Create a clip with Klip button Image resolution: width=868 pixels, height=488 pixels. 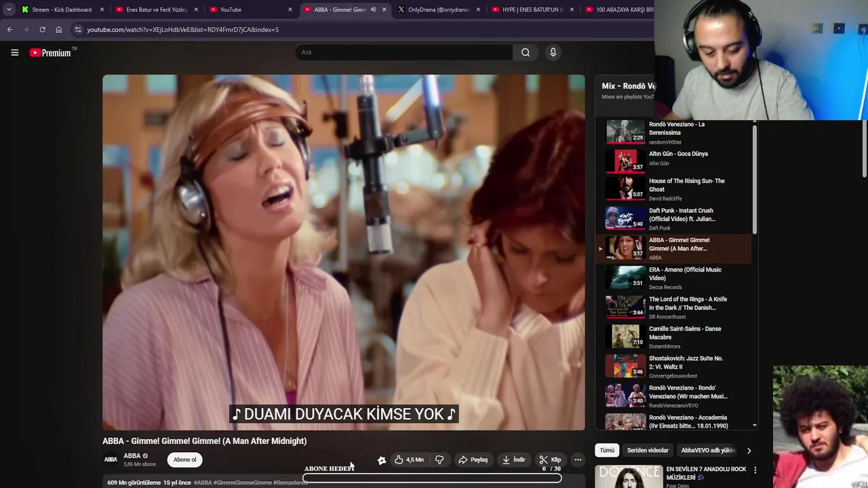click(x=550, y=460)
